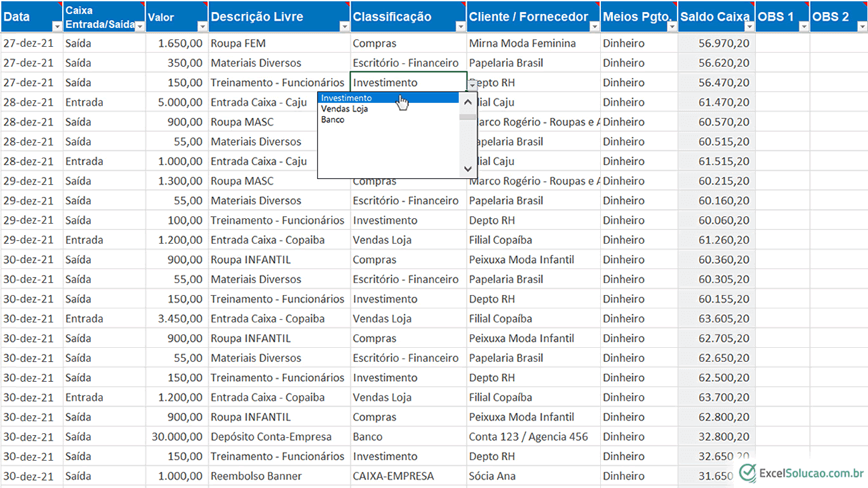Open the Cliente / Fornecedor filter dropdown
The width and height of the screenshot is (868, 488).
(594, 27)
